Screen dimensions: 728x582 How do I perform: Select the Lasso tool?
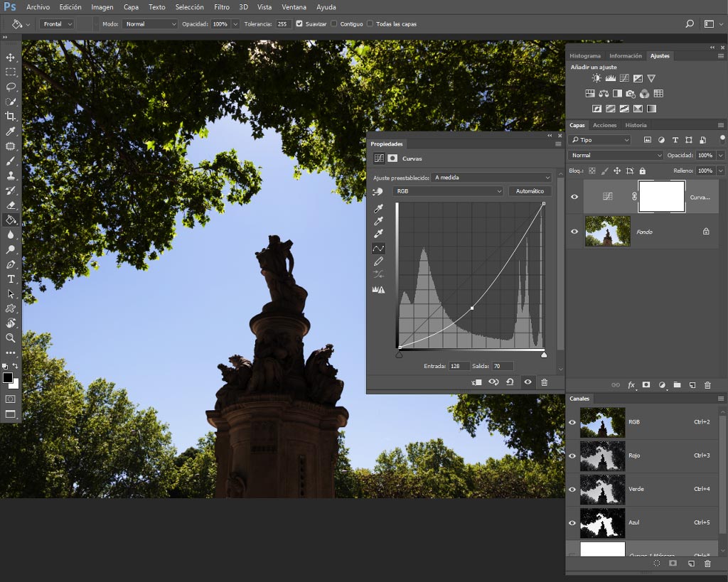[10, 87]
